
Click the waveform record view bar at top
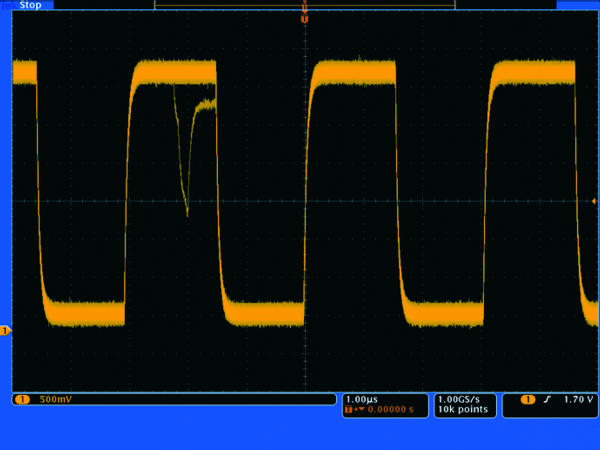click(x=304, y=5)
